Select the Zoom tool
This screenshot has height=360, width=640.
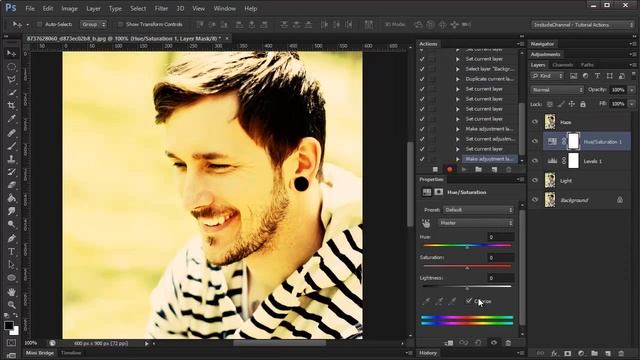(11, 304)
